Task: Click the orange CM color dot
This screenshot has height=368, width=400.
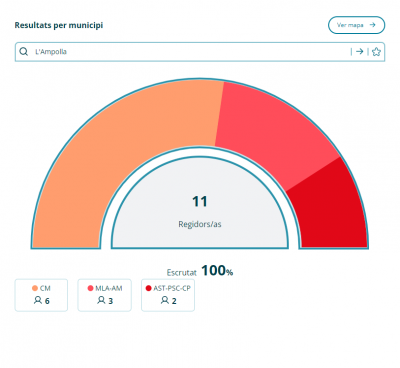Action: pos(35,288)
